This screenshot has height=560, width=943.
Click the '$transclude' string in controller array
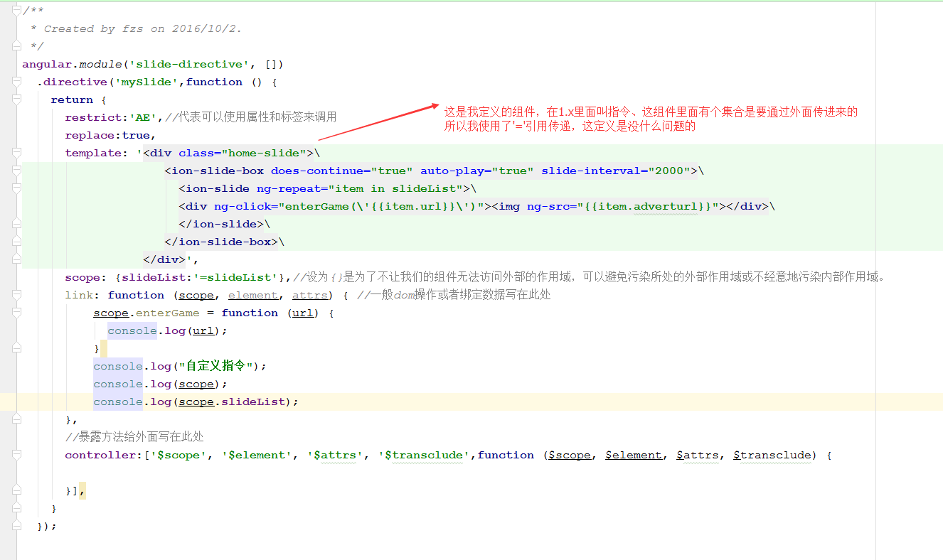point(424,455)
